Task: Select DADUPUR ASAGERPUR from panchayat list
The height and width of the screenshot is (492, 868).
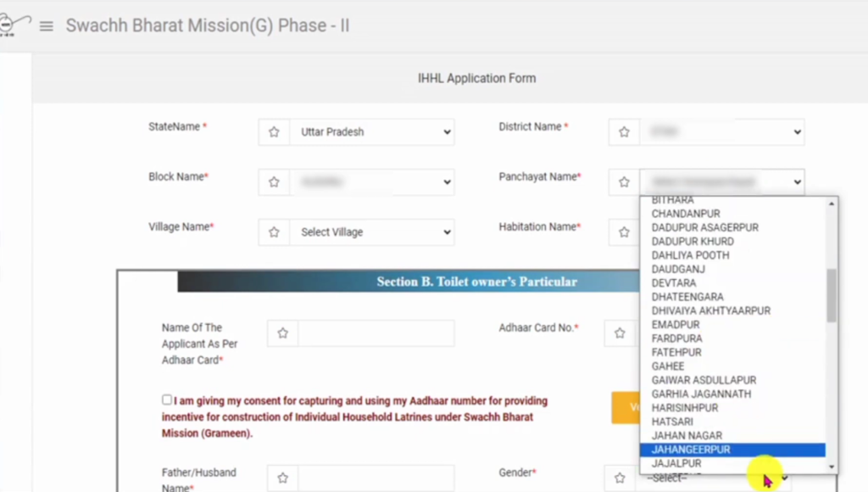Action: pyautogui.click(x=732, y=227)
